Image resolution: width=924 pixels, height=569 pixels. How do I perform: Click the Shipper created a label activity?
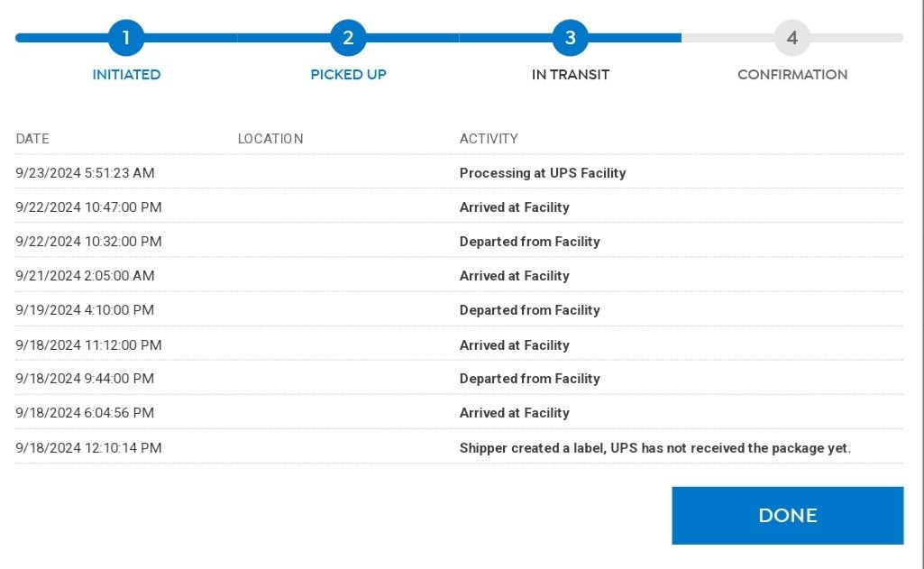tap(655, 447)
